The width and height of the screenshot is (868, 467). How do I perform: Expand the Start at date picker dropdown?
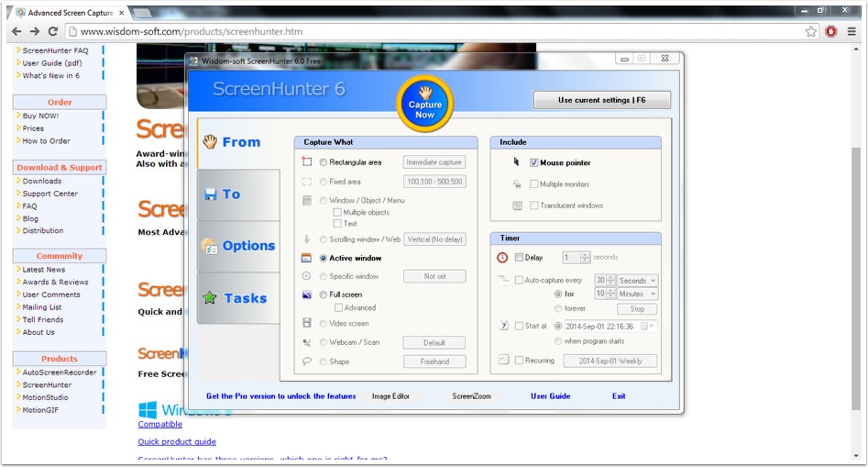649,326
